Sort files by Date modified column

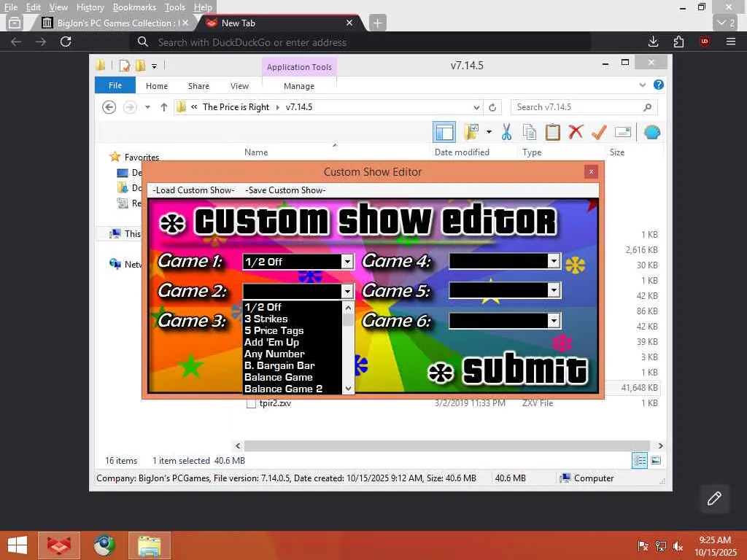tap(462, 152)
